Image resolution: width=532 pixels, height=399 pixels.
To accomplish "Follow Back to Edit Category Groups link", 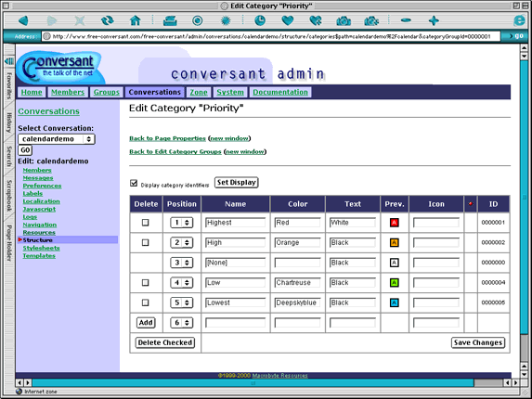I will pyautogui.click(x=175, y=151).
